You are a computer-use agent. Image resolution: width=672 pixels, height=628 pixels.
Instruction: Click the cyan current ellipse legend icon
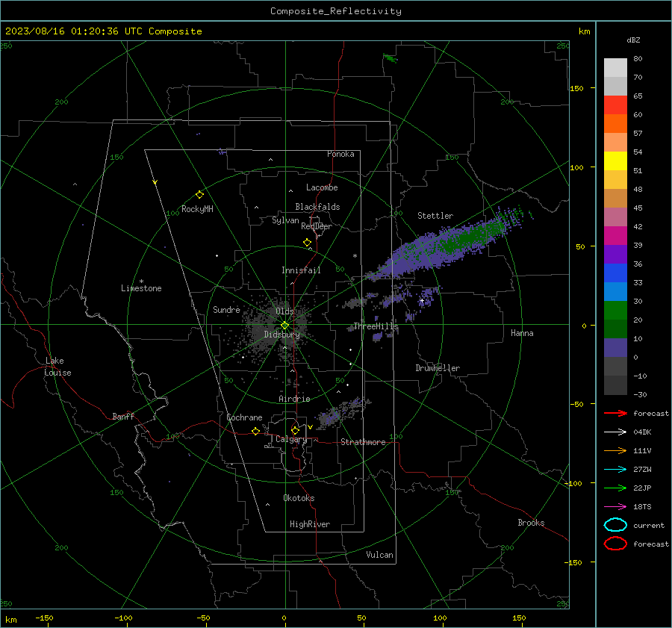pyautogui.click(x=615, y=525)
